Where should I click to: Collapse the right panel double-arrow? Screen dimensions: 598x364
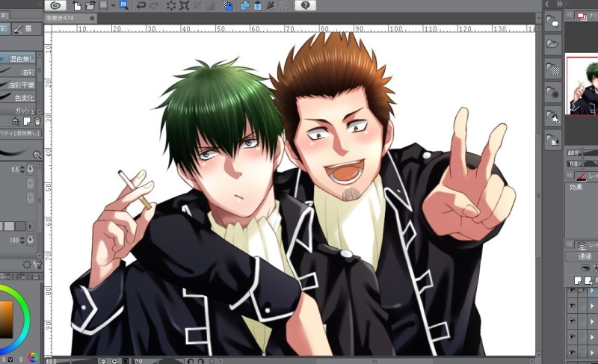559,4
